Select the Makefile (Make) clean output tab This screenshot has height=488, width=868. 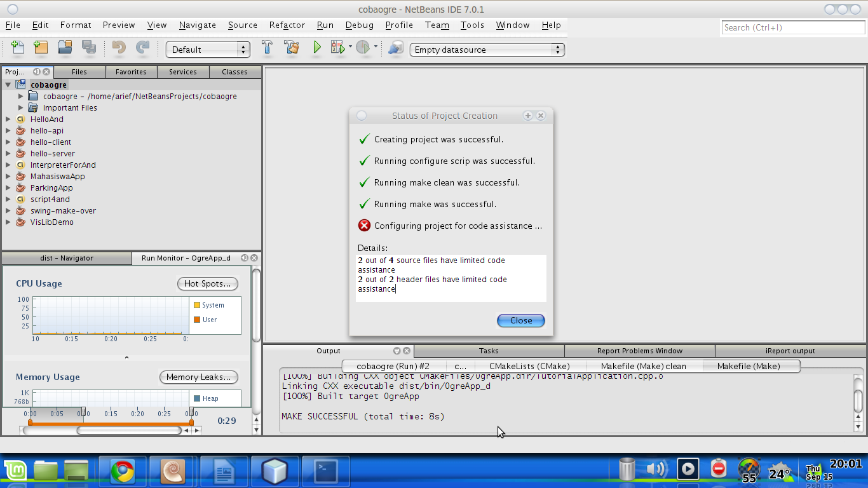pyautogui.click(x=644, y=366)
